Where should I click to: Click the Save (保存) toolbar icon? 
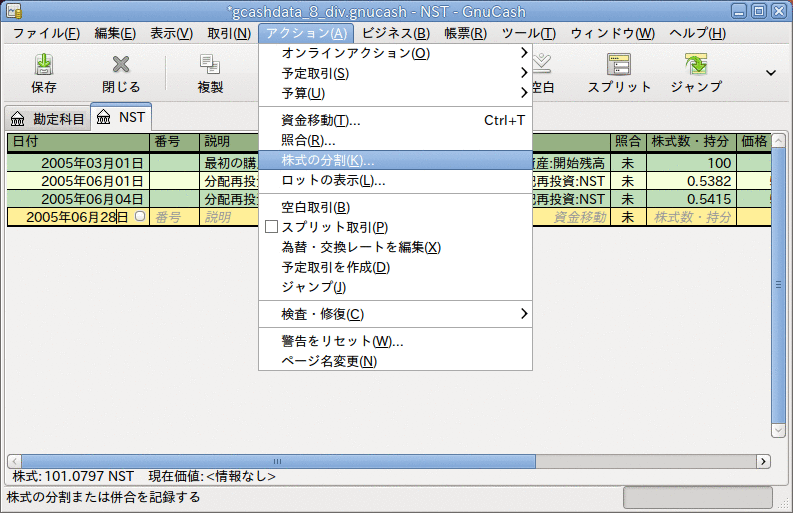(x=44, y=65)
